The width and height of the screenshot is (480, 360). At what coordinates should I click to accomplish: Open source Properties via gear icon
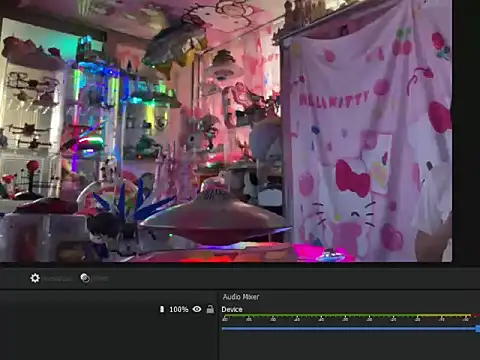pos(35,278)
